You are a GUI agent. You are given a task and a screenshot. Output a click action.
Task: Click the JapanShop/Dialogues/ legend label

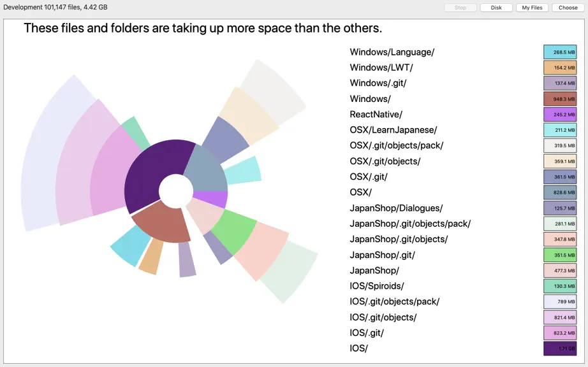pos(396,208)
